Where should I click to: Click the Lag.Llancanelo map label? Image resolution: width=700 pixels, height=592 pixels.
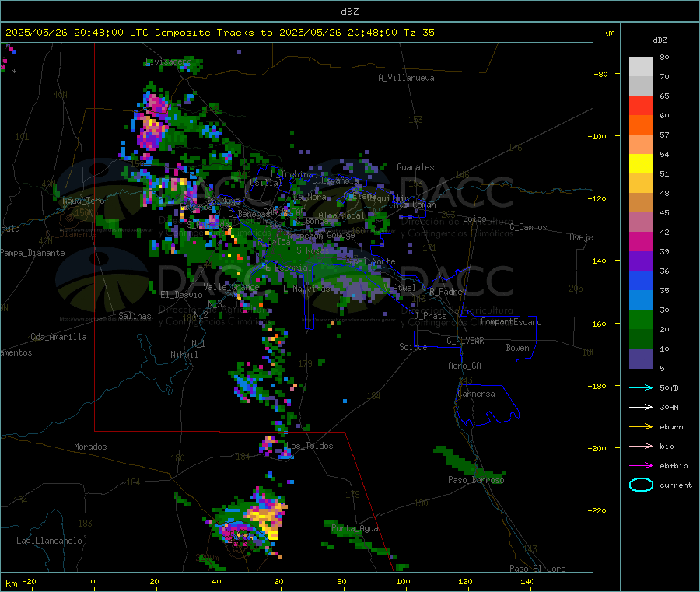point(49,541)
